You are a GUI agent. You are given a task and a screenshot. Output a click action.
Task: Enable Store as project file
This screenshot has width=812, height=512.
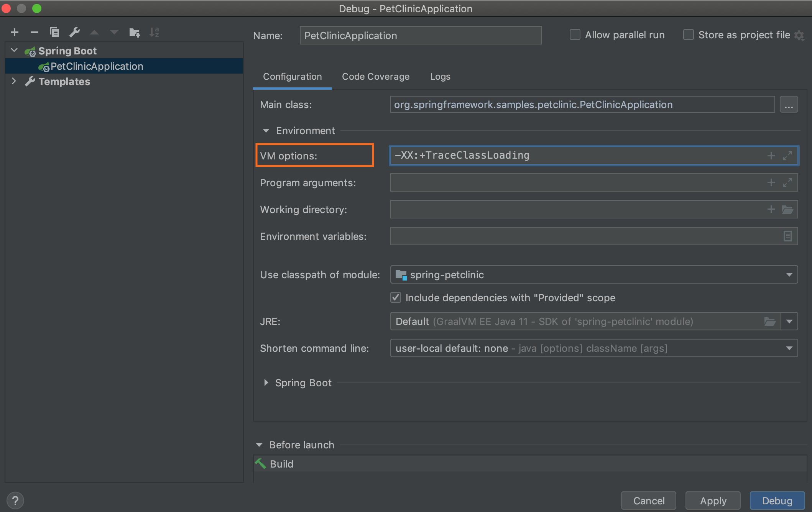(689, 35)
